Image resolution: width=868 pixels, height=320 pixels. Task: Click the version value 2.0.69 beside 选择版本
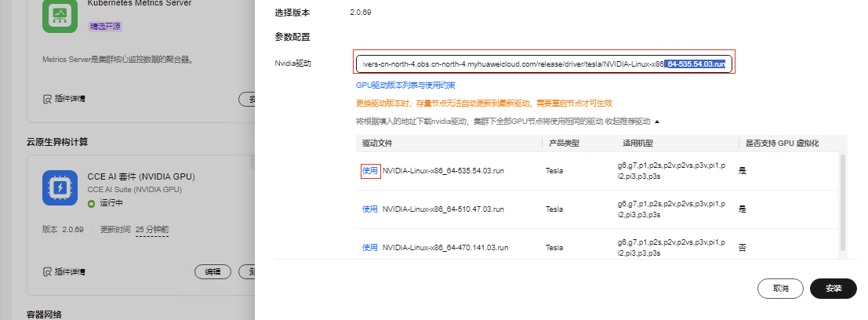click(361, 13)
